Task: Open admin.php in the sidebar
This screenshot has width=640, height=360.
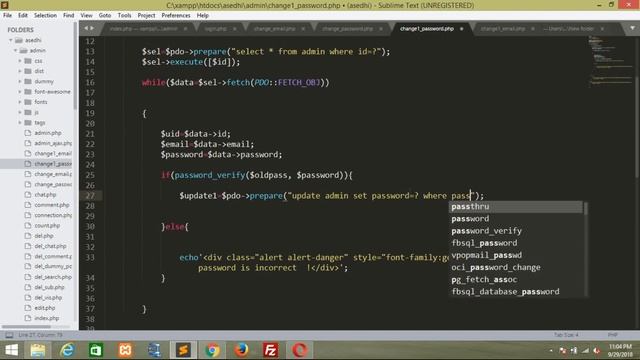Action: click(x=47, y=133)
